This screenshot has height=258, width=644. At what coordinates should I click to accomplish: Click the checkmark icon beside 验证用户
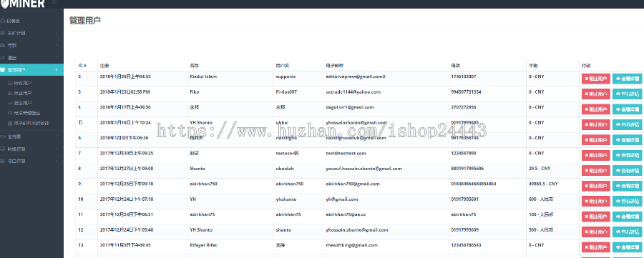pos(10,103)
